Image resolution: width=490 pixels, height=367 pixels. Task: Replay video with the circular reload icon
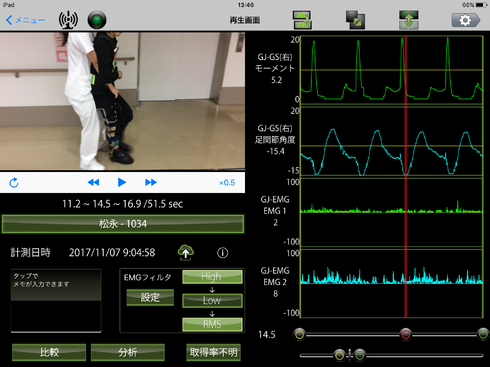[14, 183]
